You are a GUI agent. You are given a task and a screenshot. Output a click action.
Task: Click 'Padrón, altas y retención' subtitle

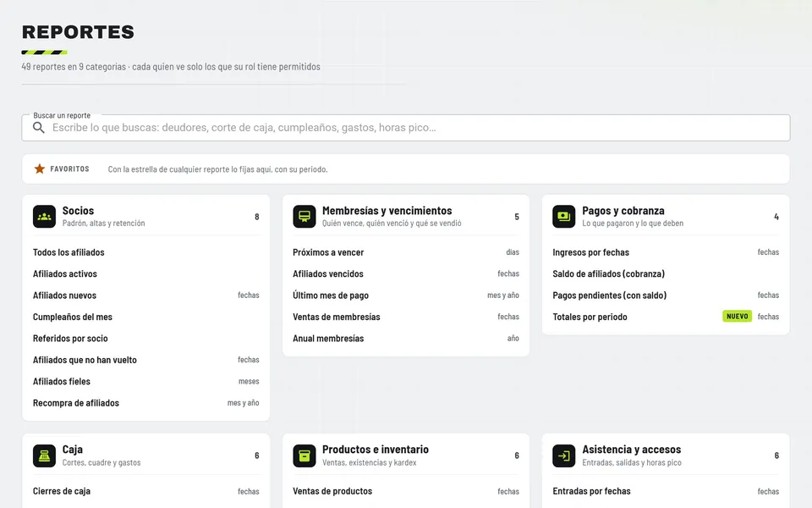tap(103, 224)
